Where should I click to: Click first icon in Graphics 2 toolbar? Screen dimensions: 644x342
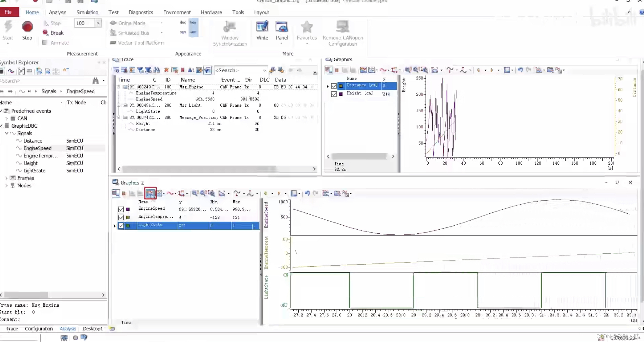[x=116, y=193]
